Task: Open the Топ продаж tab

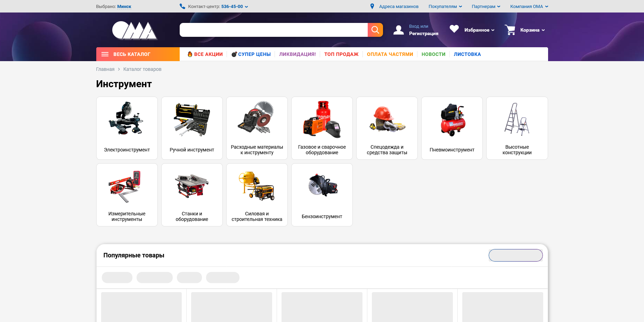Action: 341,54
